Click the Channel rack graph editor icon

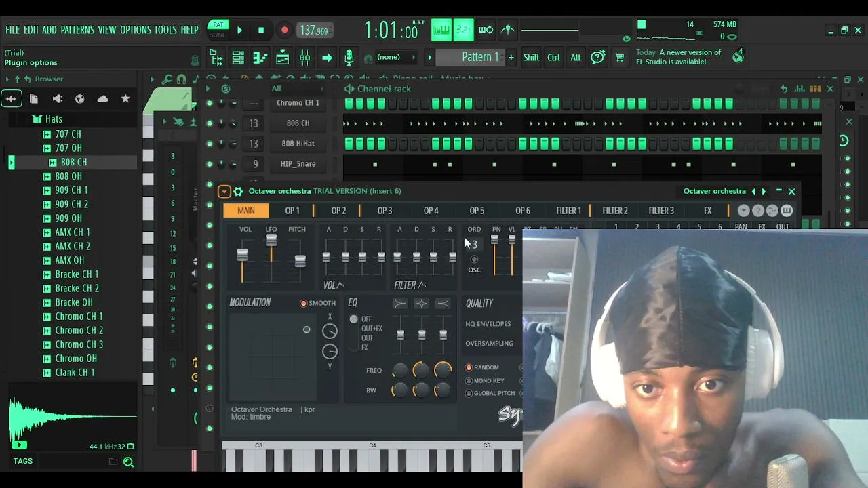click(800, 89)
